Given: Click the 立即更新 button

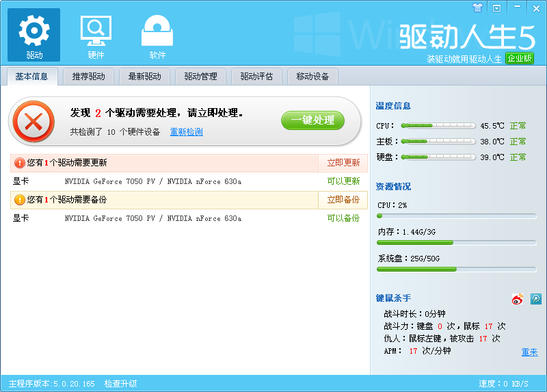Looking at the screenshot, I should pos(343,163).
